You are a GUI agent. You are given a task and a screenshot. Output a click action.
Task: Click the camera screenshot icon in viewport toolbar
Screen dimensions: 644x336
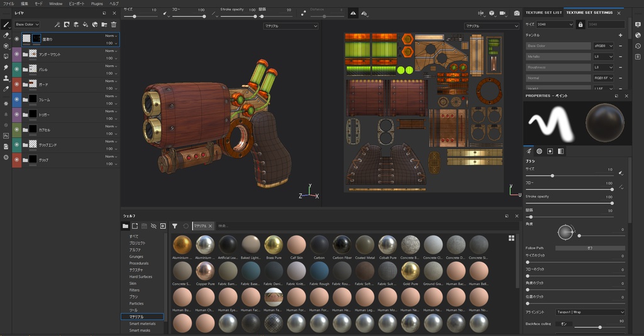(516, 13)
